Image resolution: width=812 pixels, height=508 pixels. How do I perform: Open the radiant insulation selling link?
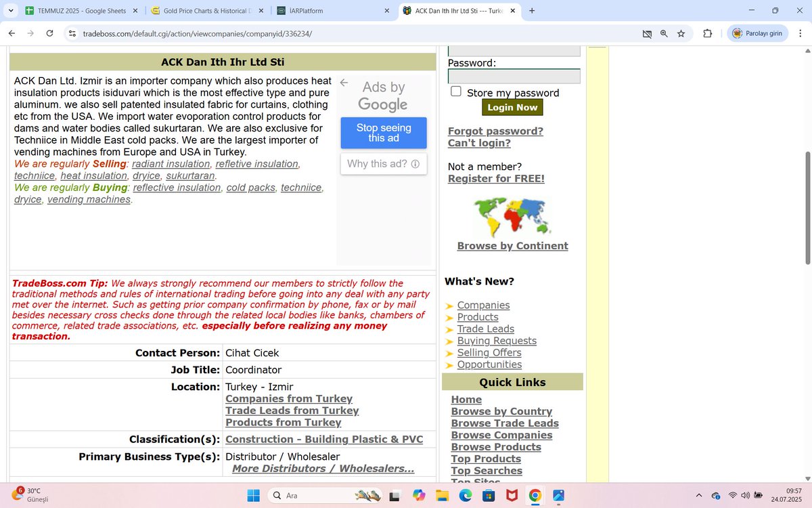171,164
